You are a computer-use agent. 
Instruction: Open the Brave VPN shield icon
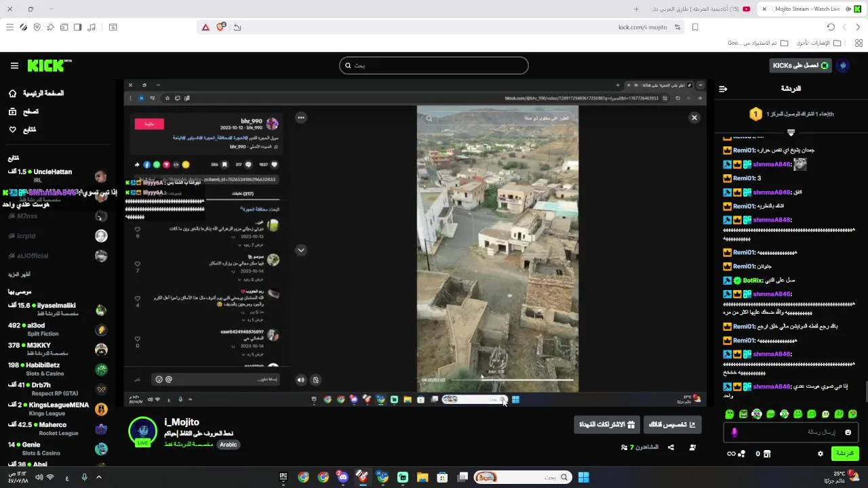point(37,27)
